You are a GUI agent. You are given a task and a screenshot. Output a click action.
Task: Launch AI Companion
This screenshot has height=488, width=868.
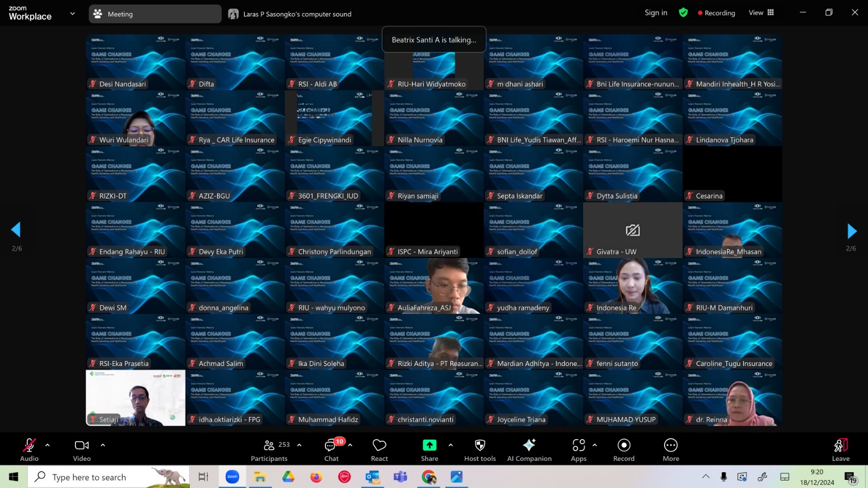pos(529,450)
